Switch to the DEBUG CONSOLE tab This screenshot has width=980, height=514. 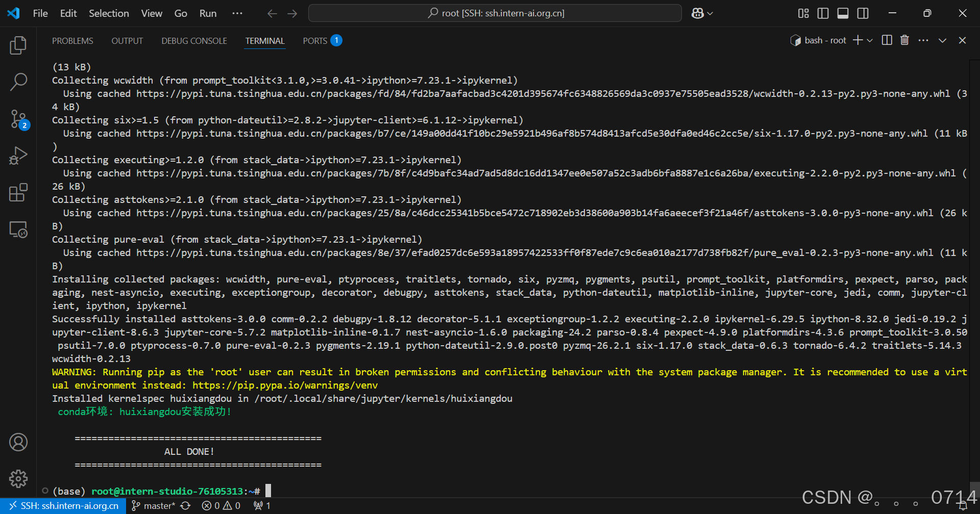(194, 41)
